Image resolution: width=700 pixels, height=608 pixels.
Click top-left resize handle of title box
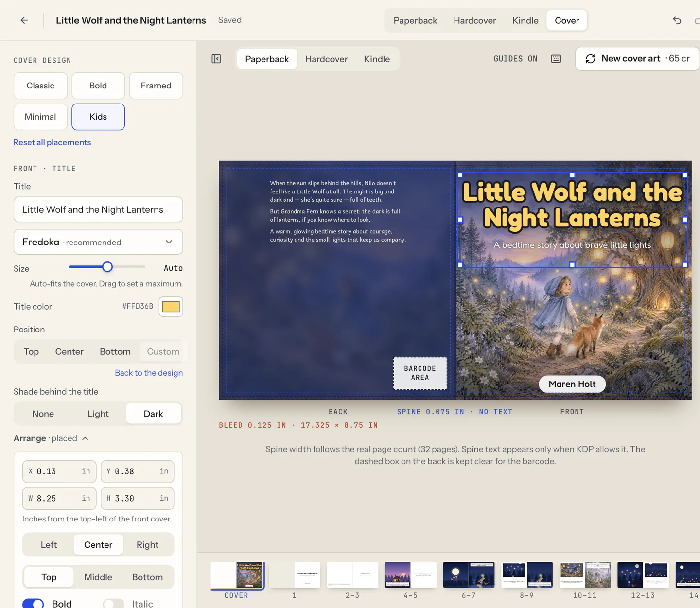[460, 175]
